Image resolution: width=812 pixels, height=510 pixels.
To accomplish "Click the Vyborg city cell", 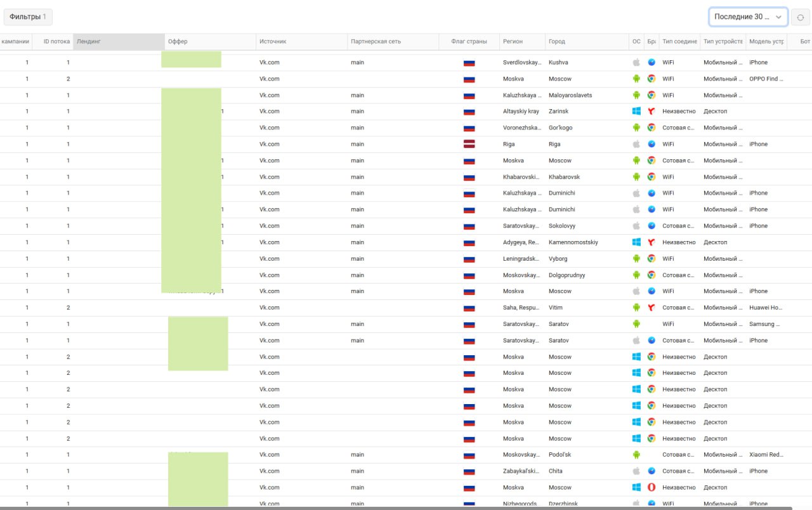I will [x=558, y=259].
